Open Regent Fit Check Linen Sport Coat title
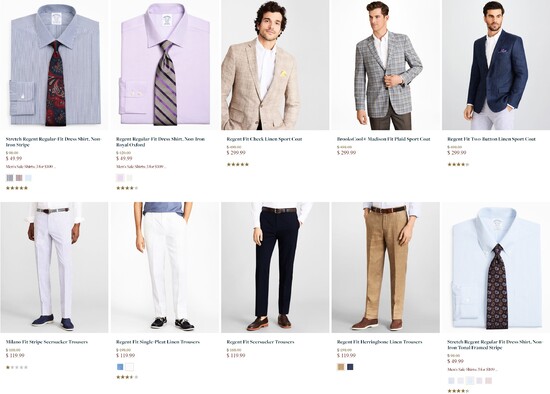Viewport: 550px width, 394px height. [x=264, y=139]
